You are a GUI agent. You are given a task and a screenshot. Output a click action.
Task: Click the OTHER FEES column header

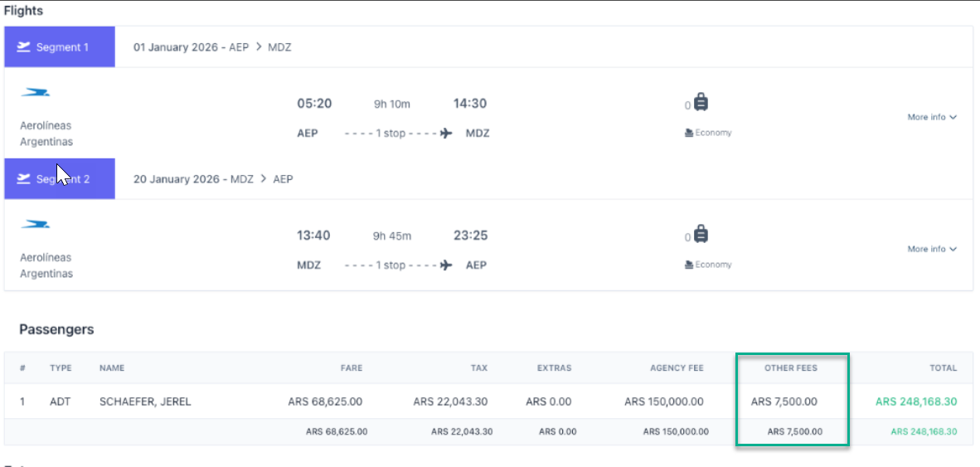(791, 368)
